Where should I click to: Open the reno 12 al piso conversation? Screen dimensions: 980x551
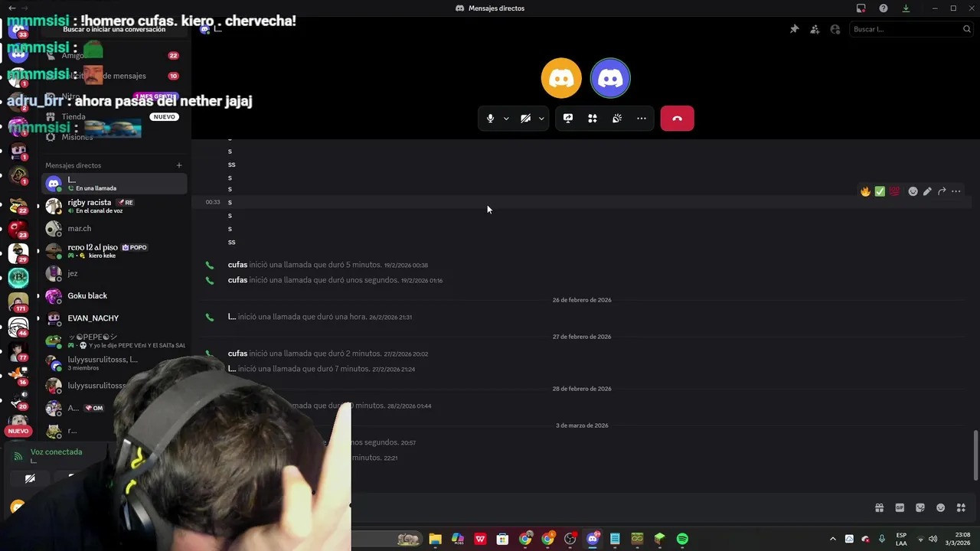coord(114,251)
